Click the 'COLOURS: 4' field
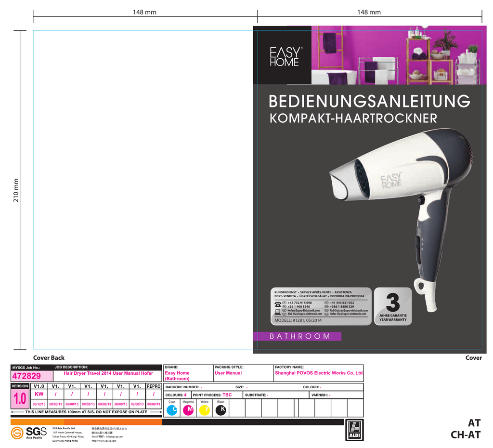The image size is (493, 448). click(176, 395)
